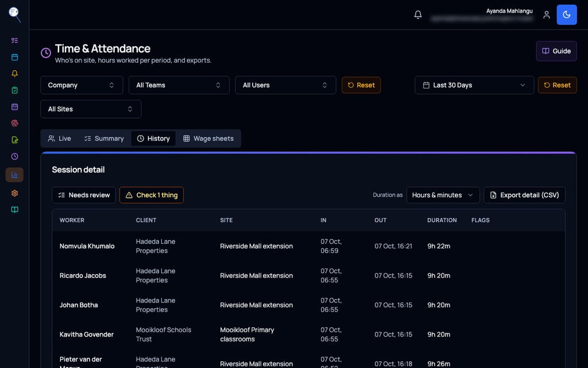This screenshot has width=588, height=368.
Task: Export detail as CSV
Action: [524, 195]
